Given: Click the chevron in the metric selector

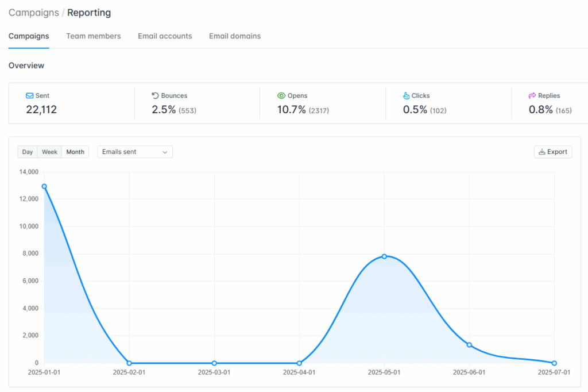Looking at the screenshot, I should (165, 152).
